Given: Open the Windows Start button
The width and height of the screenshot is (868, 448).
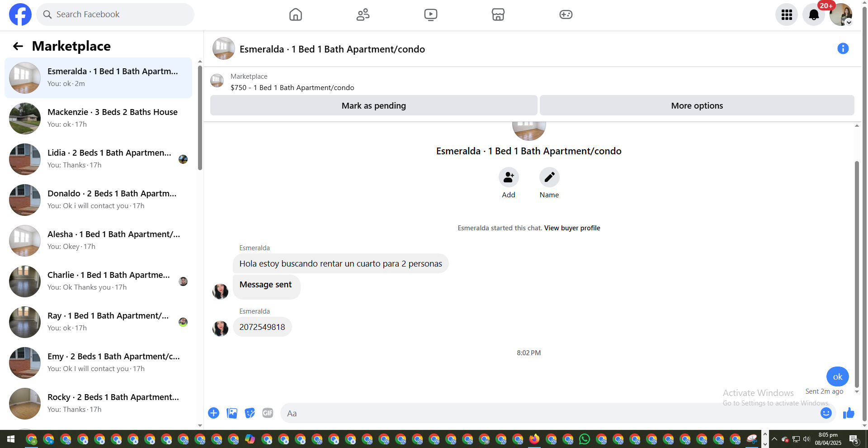Looking at the screenshot, I should (x=11, y=439).
